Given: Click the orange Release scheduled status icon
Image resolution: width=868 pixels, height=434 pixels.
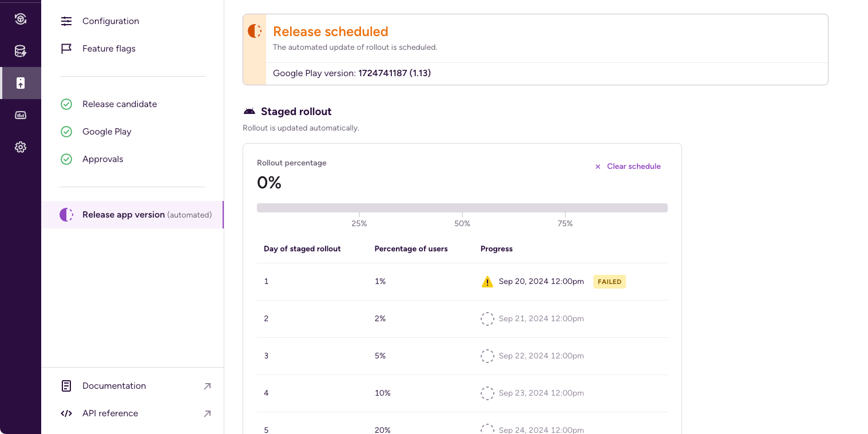Looking at the screenshot, I should (x=255, y=31).
